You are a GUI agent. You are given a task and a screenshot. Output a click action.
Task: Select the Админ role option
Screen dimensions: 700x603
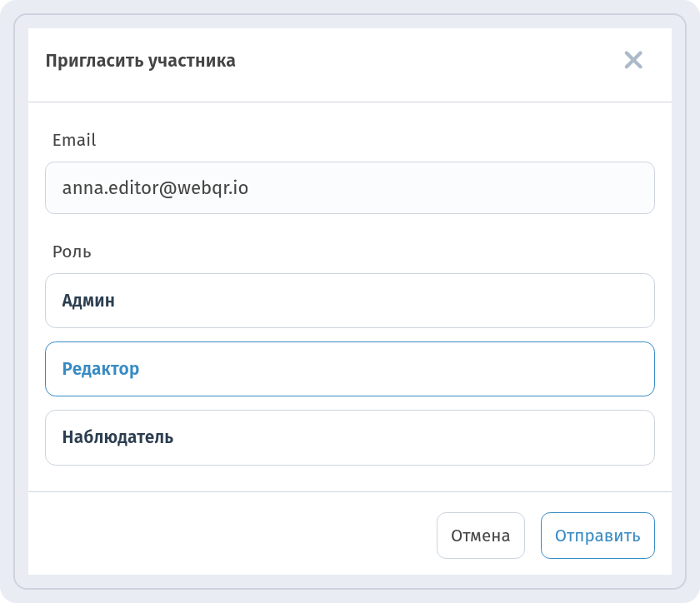(349, 301)
